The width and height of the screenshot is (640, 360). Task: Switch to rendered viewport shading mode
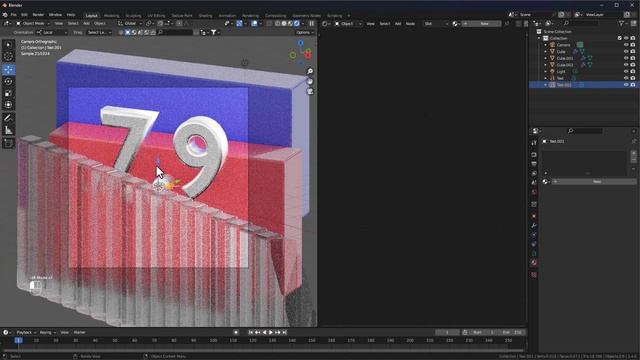point(297,24)
